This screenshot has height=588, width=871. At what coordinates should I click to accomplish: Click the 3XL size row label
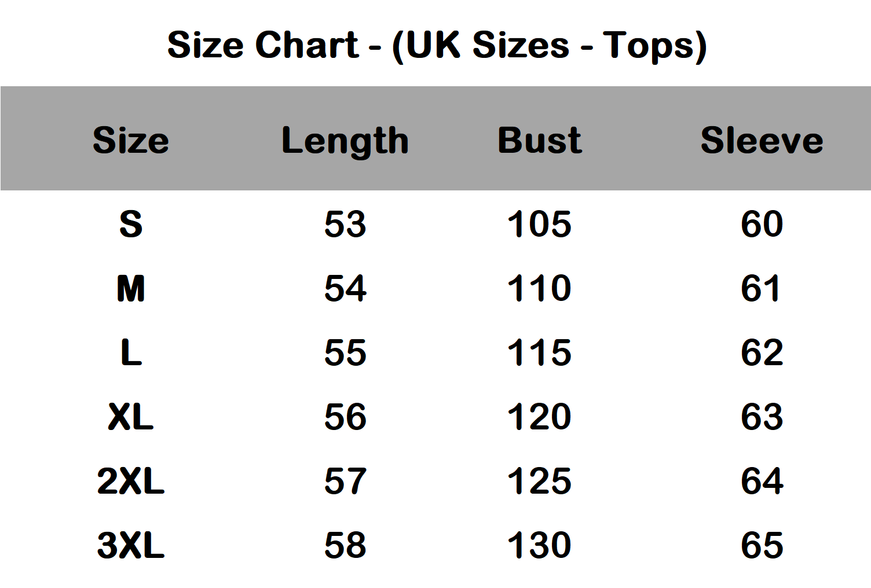coord(131,546)
